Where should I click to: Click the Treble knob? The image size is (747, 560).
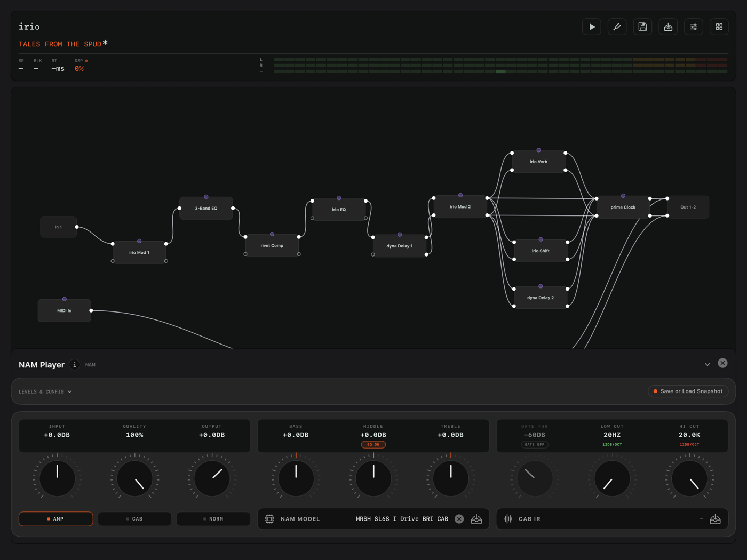(451, 478)
